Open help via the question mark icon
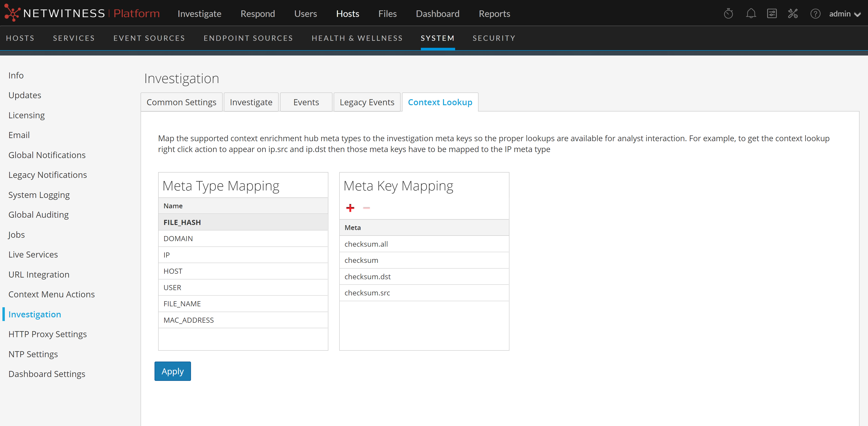 click(815, 14)
